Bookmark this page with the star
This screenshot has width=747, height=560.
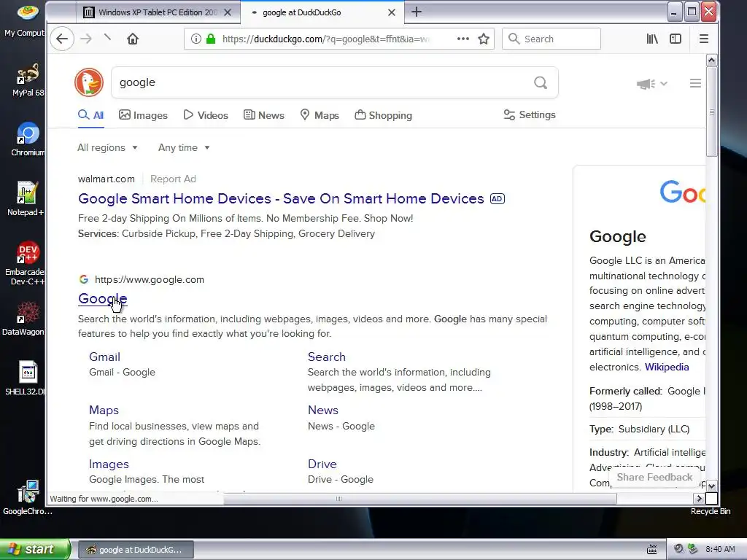(x=484, y=39)
